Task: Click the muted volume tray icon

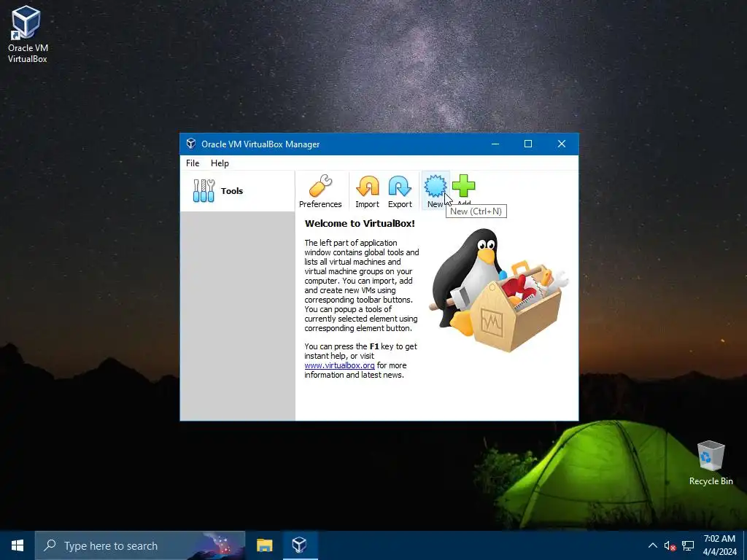Action: click(x=670, y=545)
